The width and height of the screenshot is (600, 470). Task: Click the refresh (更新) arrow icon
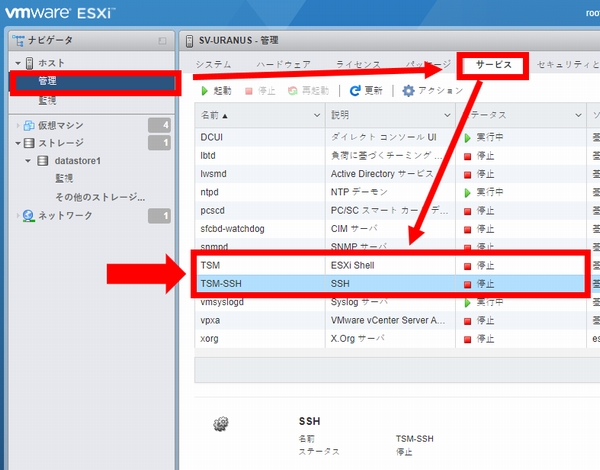tap(355, 91)
